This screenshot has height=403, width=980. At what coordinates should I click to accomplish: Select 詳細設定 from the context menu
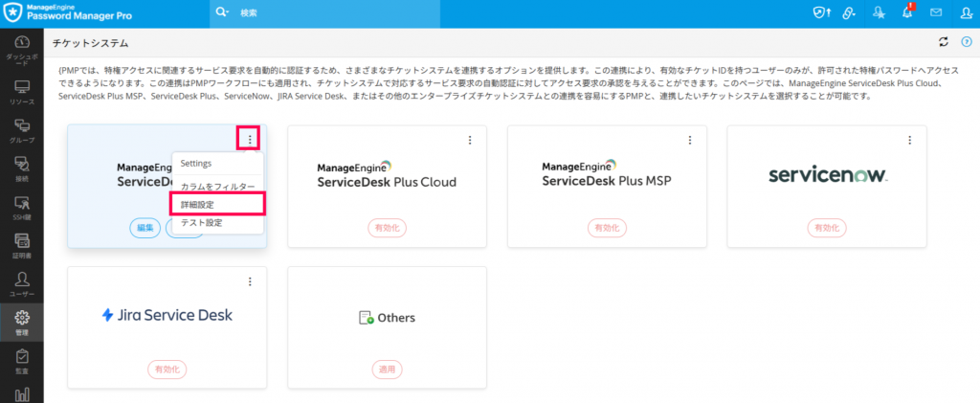pyautogui.click(x=198, y=204)
